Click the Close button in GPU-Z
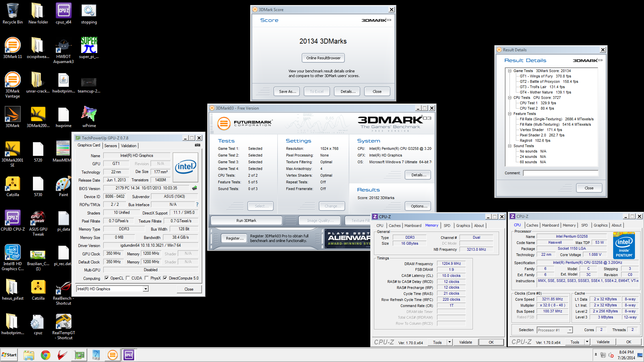The image size is (644, 362). [189, 289]
